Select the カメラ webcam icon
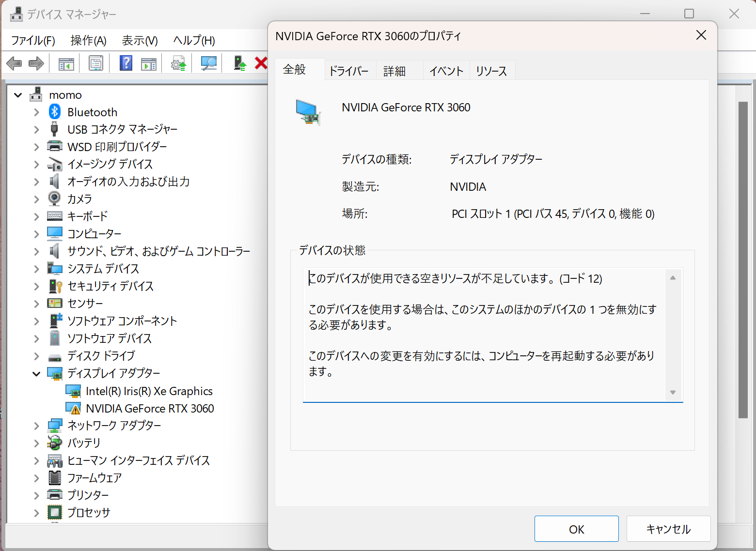This screenshot has width=756, height=551. pyautogui.click(x=54, y=199)
